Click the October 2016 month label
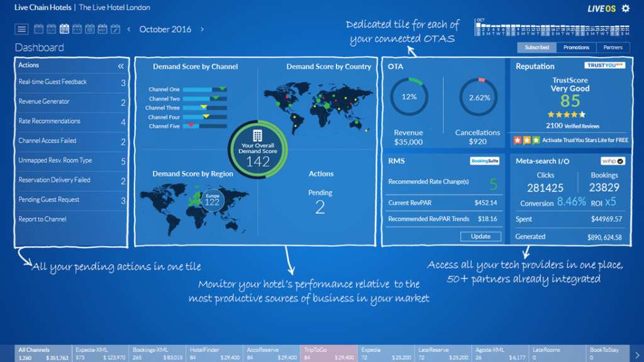This screenshot has height=362, width=644. coord(165,29)
